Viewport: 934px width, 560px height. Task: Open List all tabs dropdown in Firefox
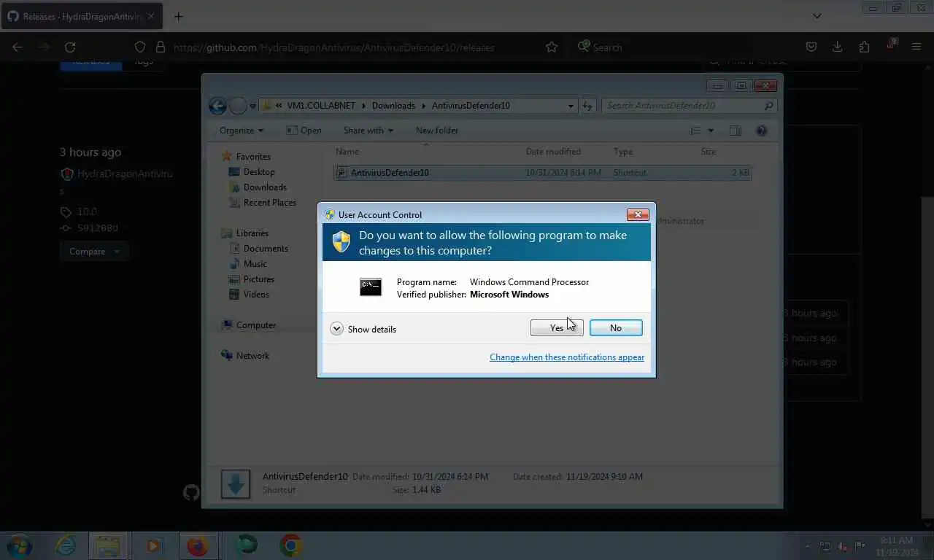pyautogui.click(x=817, y=15)
